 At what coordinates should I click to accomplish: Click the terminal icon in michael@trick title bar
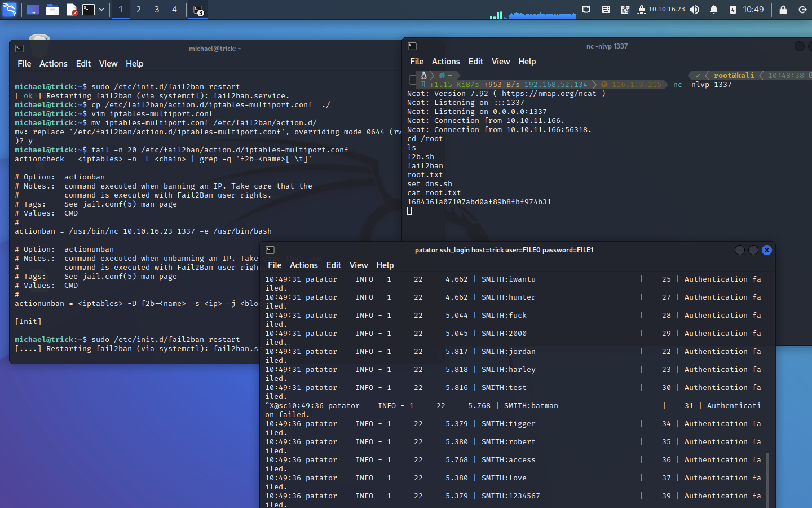[20, 48]
